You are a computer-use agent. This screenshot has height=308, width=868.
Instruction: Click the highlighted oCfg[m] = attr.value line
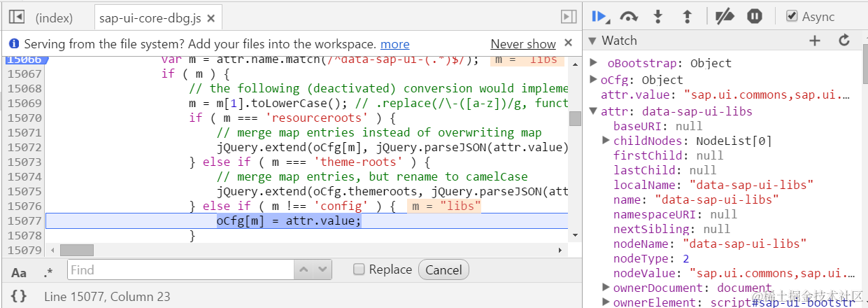pyautogui.click(x=289, y=221)
